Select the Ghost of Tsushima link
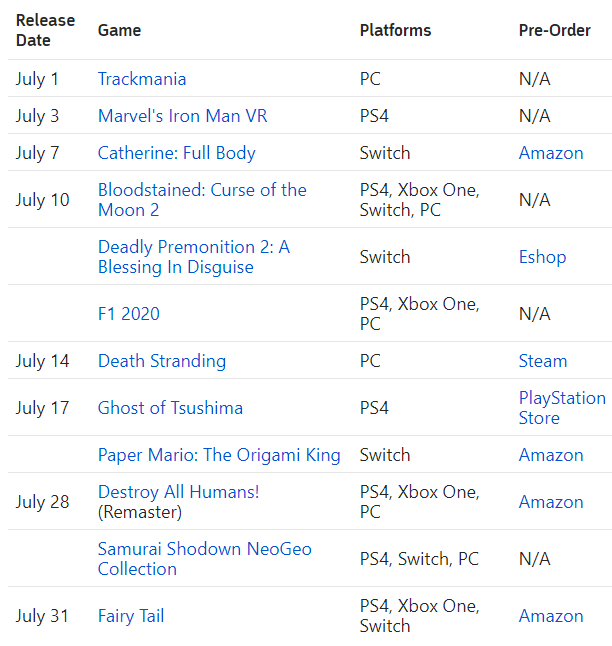 click(x=170, y=408)
